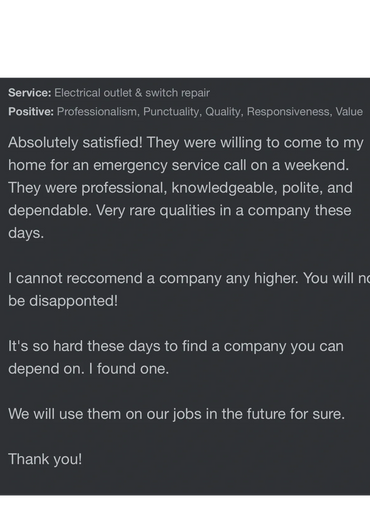This screenshot has width=370, height=526.
Task: Click the "Punctuality" attribute
Action: 172,112
